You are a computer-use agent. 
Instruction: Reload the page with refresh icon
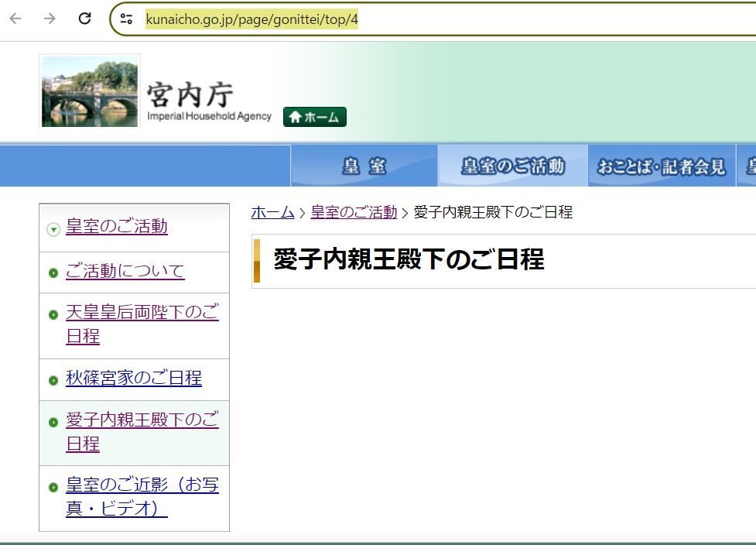[x=84, y=19]
